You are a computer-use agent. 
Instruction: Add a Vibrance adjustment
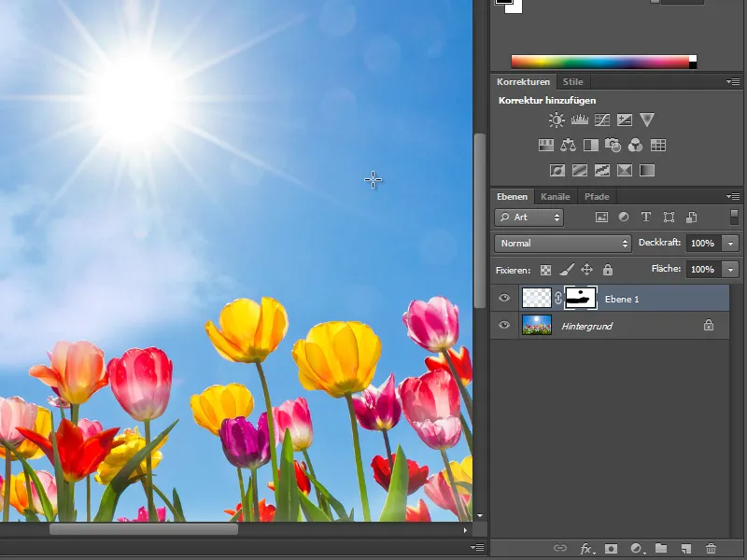(647, 119)
